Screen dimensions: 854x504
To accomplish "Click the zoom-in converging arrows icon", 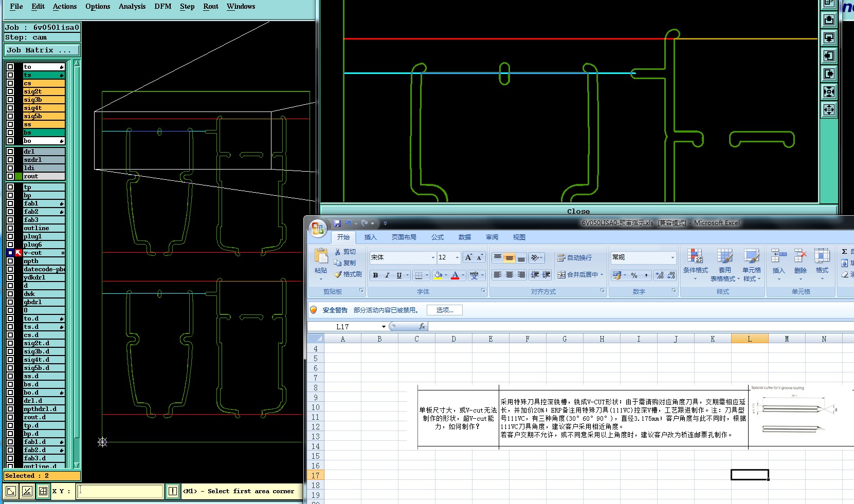I will point(829,92).
